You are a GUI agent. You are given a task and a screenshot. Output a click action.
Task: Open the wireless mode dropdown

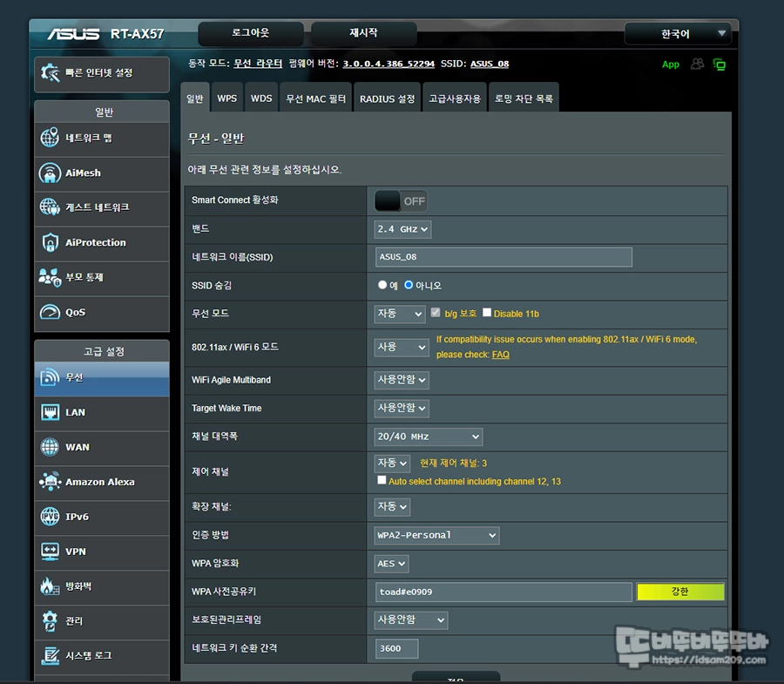pos(400,314)
